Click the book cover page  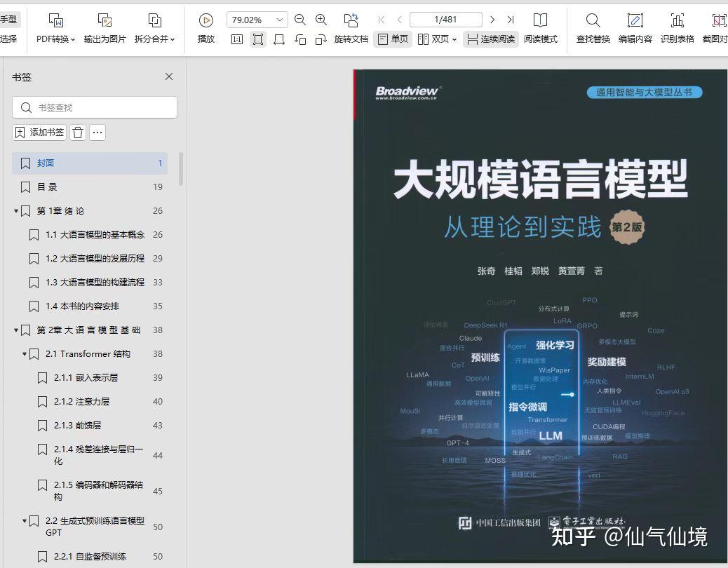(541, 316)
